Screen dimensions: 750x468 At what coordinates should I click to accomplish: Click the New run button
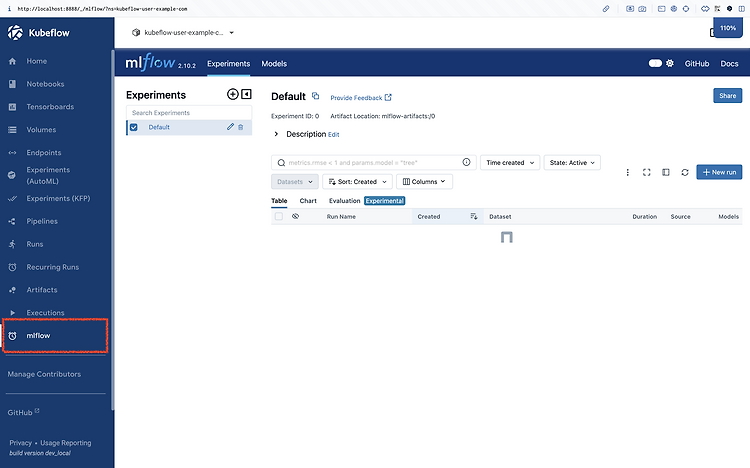[x=719, y=172]
